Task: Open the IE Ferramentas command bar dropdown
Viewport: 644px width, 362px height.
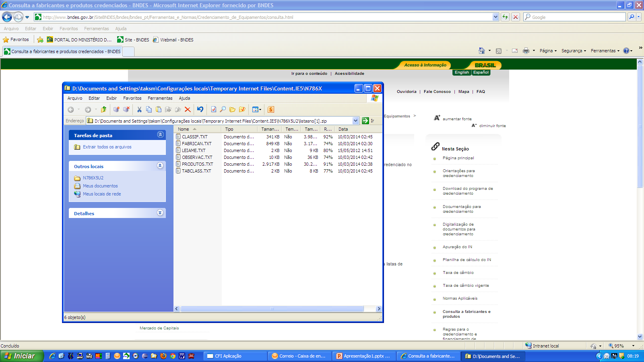Action: click(605, 51)
